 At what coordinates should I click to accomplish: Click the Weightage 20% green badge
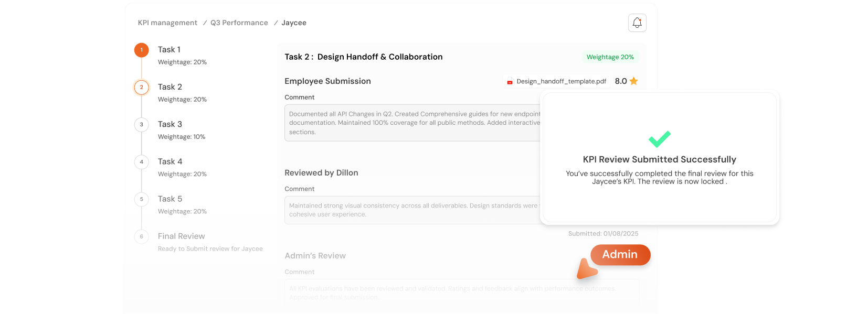click(610, 57)
